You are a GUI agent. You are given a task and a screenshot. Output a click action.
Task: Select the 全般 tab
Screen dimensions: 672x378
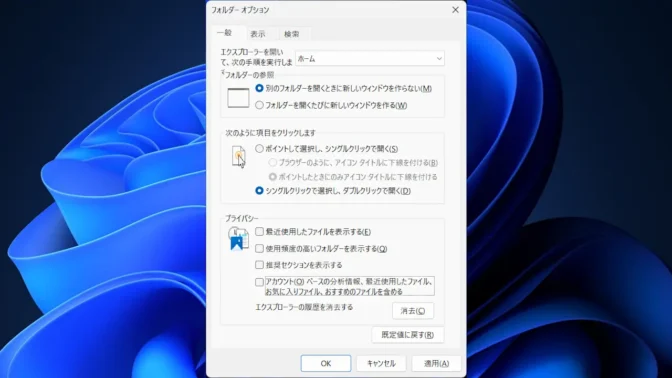(224, 33)
